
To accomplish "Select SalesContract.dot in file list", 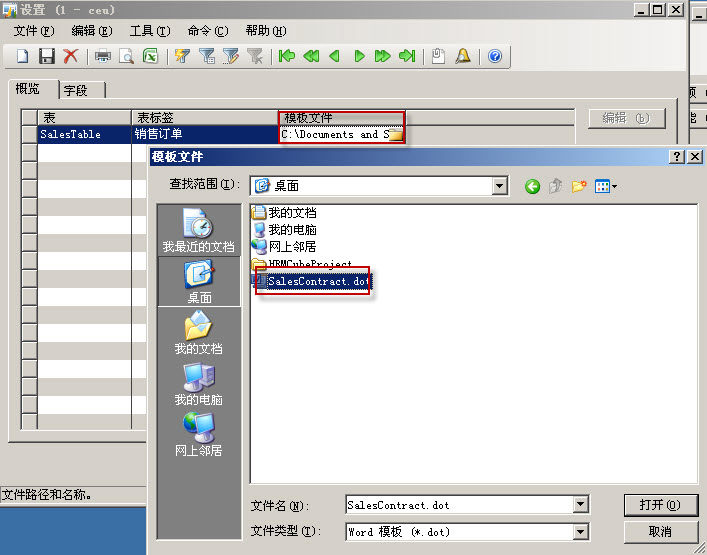I will pyautogui.click(x=312, y=281).
